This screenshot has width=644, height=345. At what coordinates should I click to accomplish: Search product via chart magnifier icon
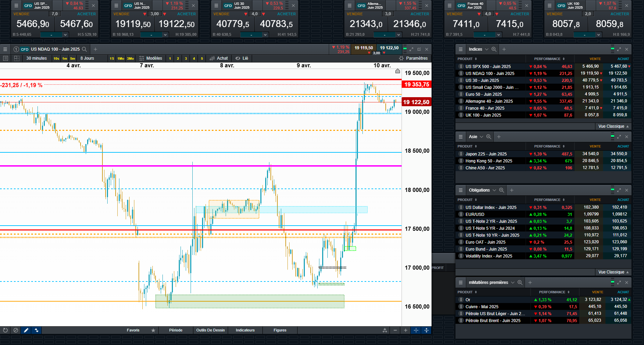point(84,49)
